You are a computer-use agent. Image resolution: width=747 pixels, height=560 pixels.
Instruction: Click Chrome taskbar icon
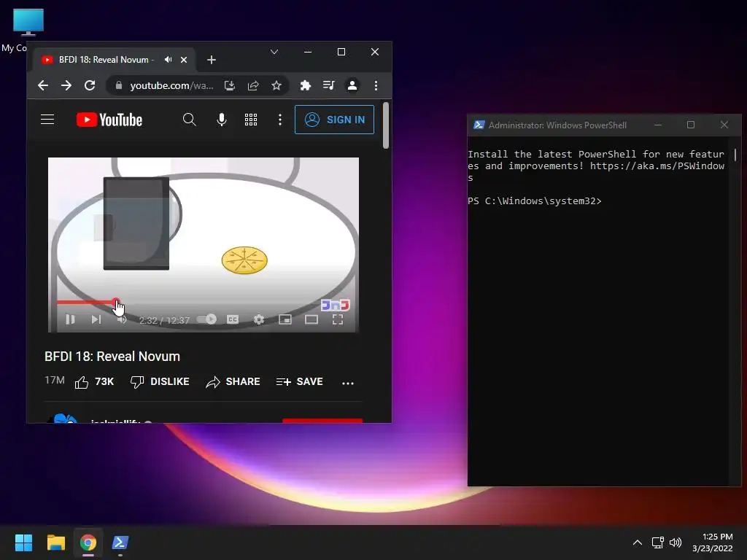pyautogui.click(x=88, y=542)
